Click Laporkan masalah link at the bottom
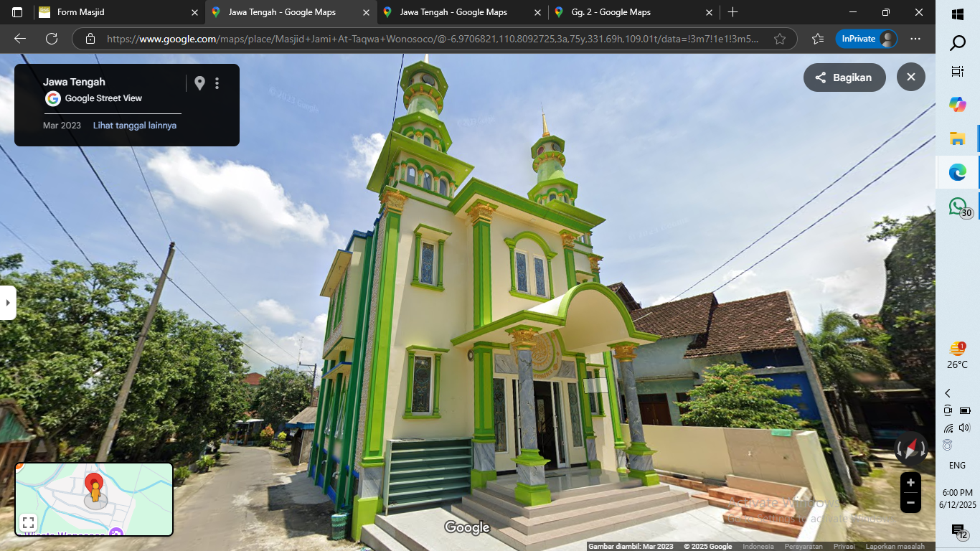Viewport: 980px width, 551px height. [x=895, y=546]
